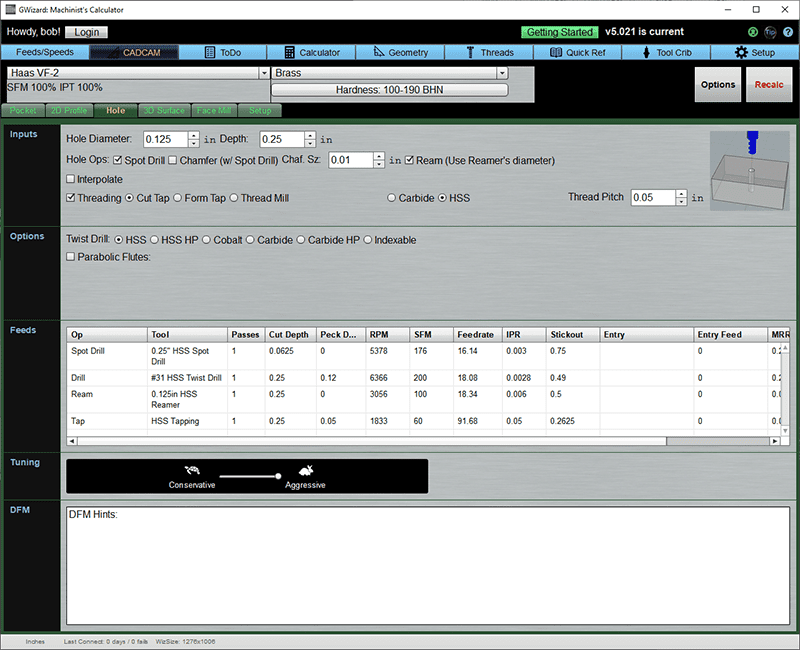
Task: Select the Cobalt twist drill radio button
Action: tap(207, 240)
